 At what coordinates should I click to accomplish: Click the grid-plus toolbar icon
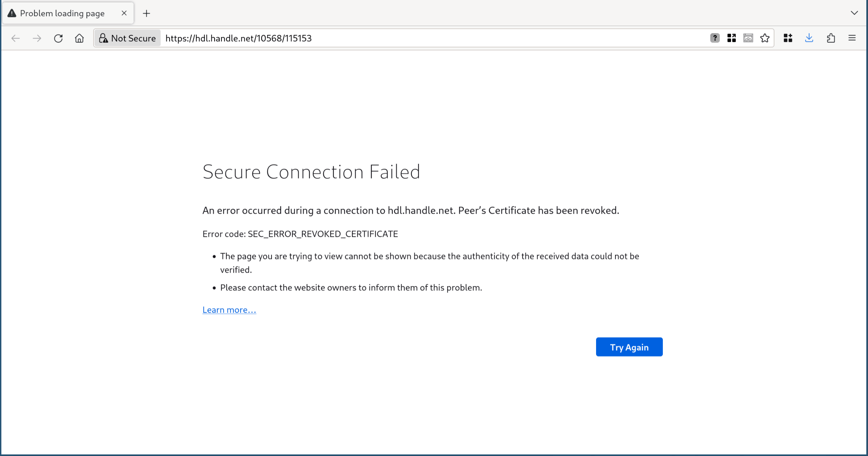click(x=788, y=38)
